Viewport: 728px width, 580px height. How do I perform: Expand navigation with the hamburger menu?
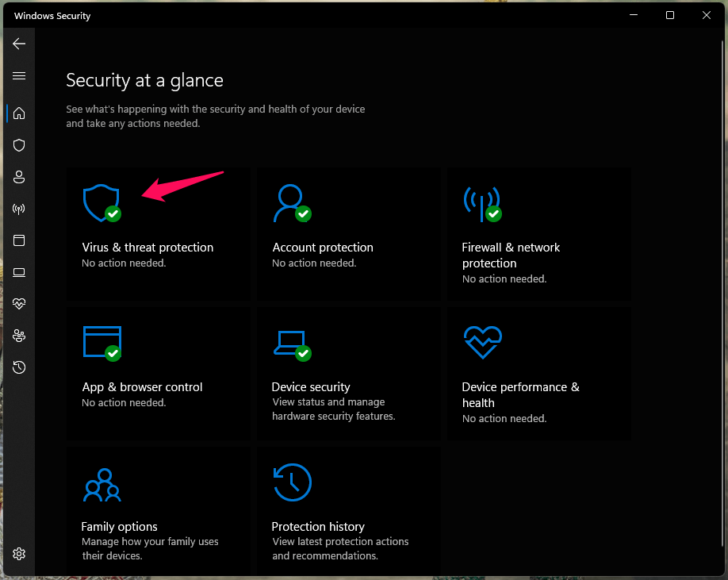click(x=18, y=75)
